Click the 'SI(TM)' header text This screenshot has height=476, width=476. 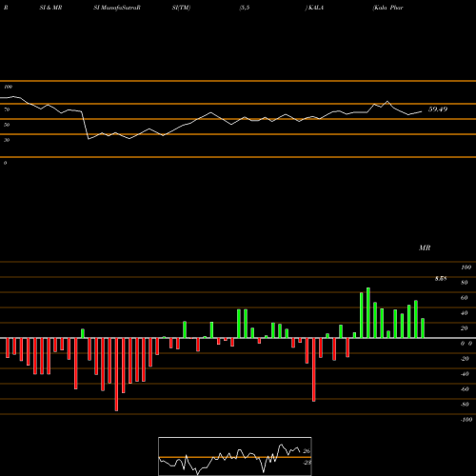[x=181, y=8]
